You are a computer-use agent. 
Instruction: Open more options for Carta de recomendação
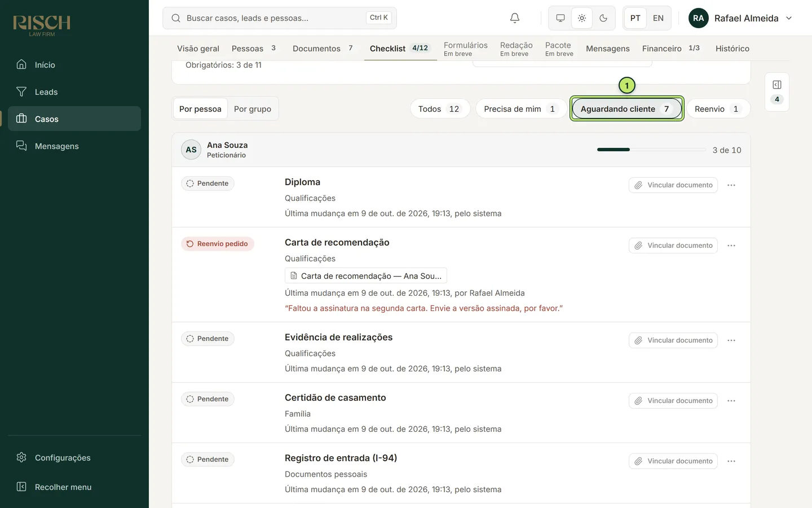point(731,246)
